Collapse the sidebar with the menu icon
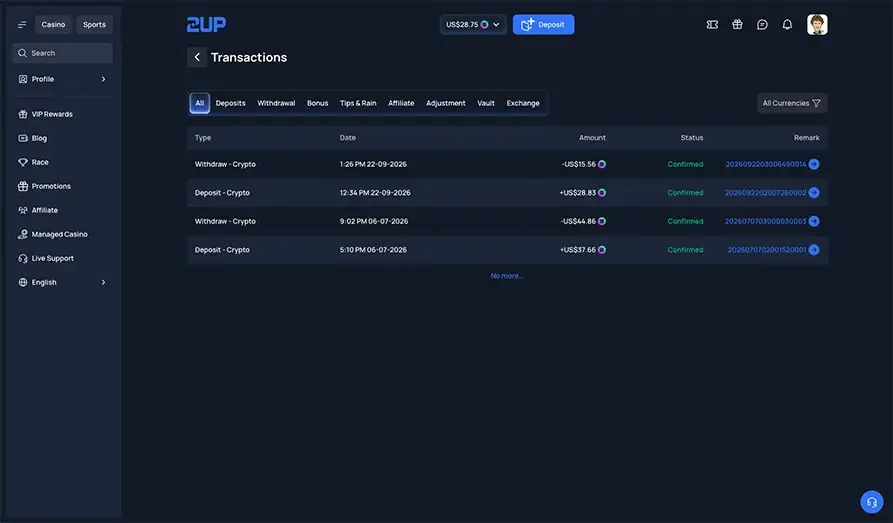 coord(22,24)
